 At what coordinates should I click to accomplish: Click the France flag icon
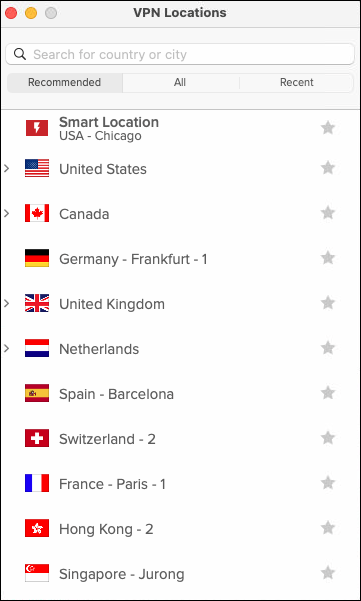coord(37,483)
